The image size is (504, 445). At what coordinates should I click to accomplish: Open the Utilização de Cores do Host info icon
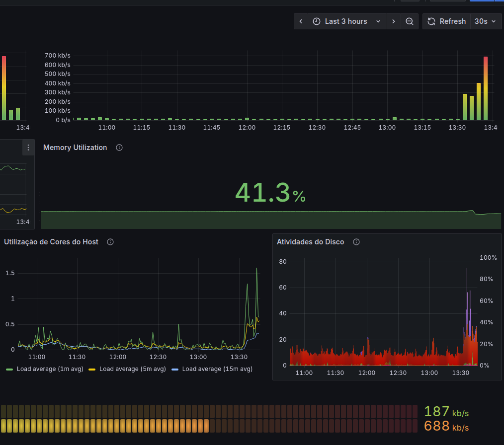click(110, 242)
